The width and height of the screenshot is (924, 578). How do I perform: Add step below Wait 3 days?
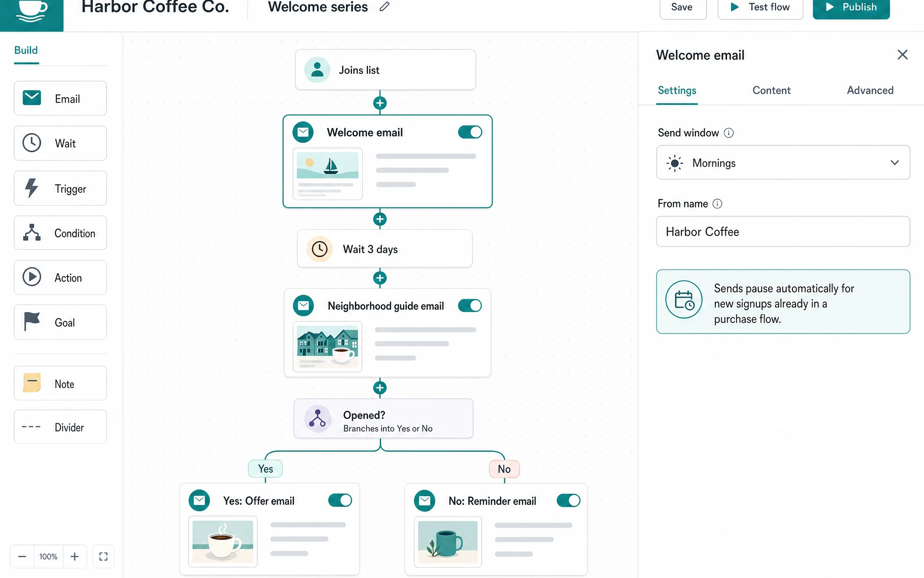380,278
